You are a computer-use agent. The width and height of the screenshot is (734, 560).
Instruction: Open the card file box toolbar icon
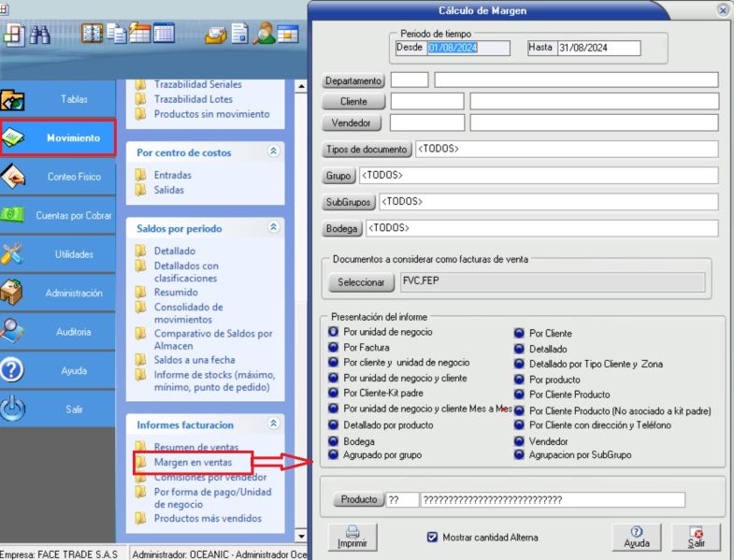pos(216,35)
